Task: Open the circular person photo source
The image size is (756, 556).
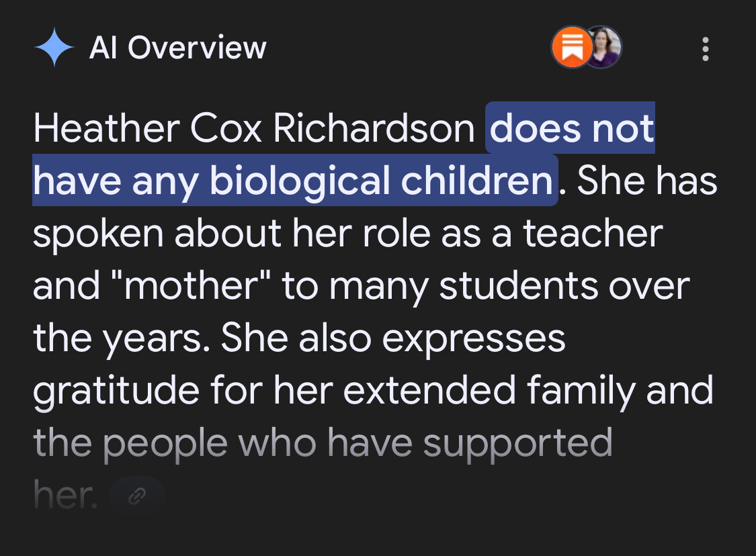Action: [603, 48]
